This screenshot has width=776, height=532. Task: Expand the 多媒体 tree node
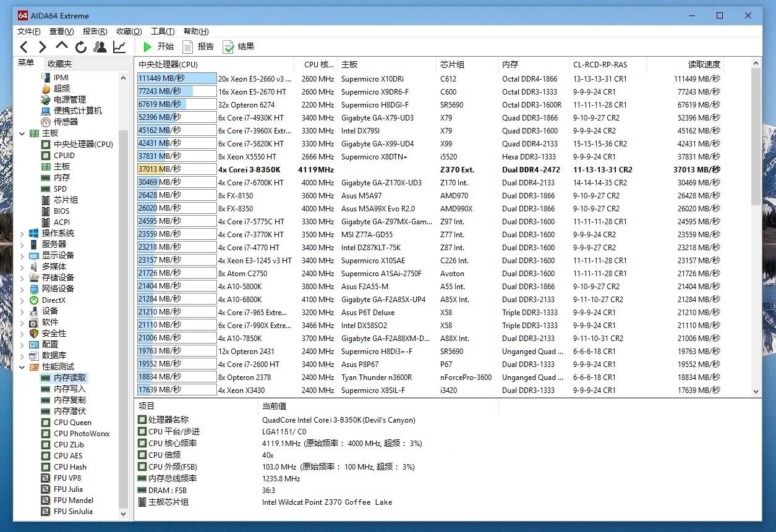(x=22, y=266)
